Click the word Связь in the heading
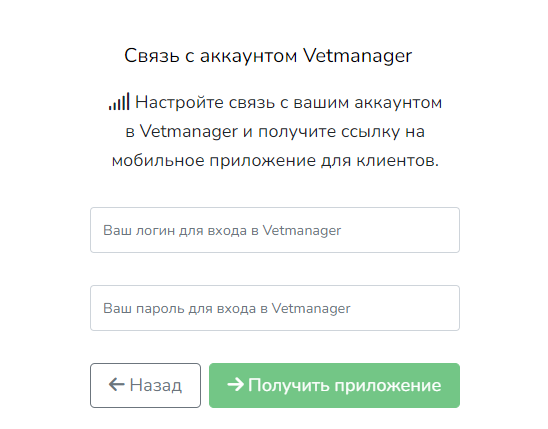548x429 pixels. [152, 56]
